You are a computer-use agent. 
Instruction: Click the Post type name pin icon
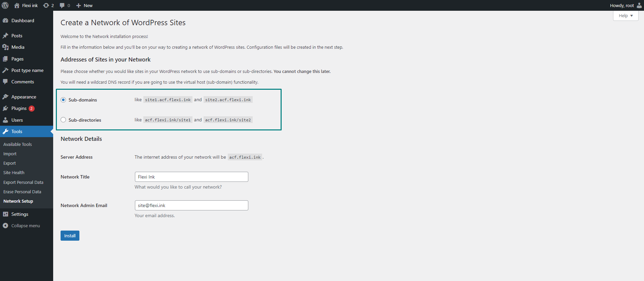5,70
